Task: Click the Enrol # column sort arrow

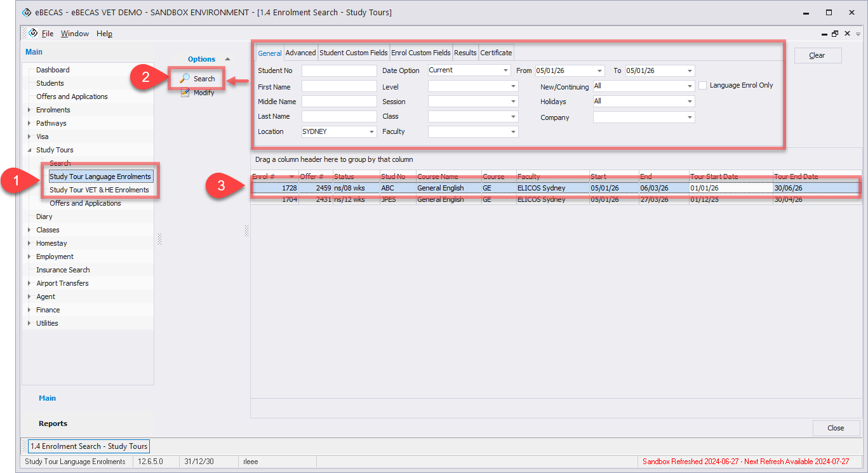Action: tap(291, 177)
